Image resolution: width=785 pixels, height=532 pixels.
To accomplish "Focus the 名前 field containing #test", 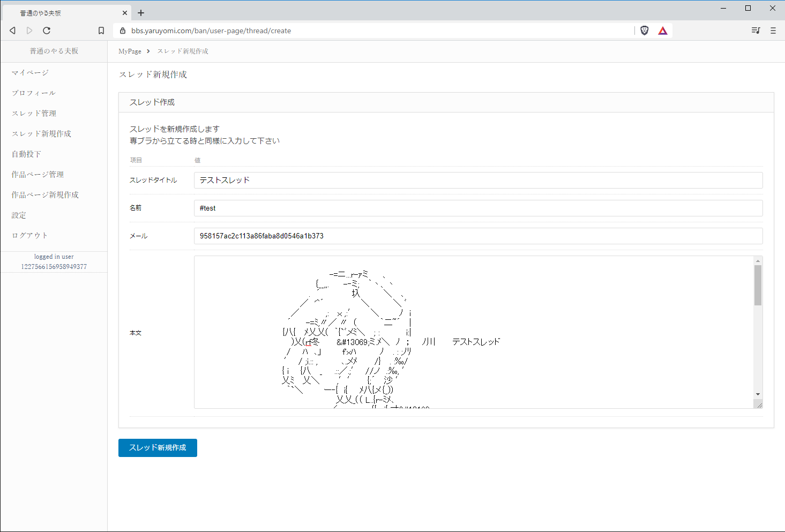I will click(478, 208).
